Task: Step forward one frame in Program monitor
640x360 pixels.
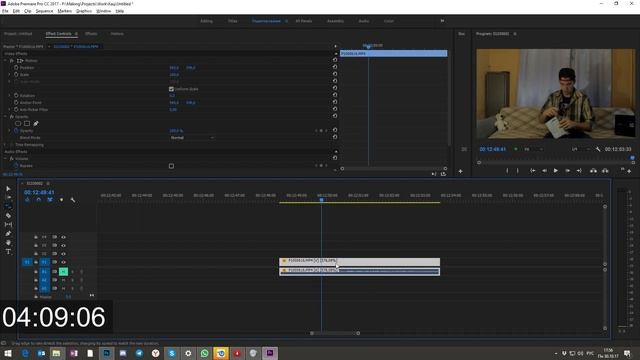Action: [x=567, y=171]
